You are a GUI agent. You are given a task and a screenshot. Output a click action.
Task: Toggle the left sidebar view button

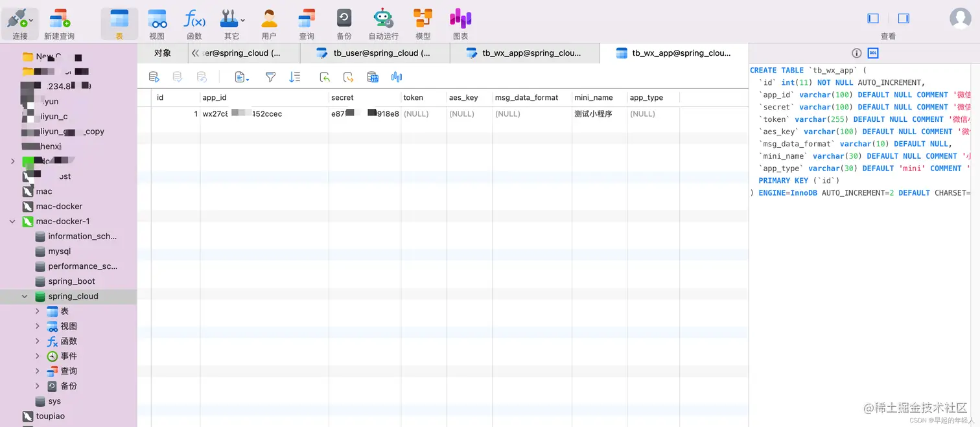point(873,19)
